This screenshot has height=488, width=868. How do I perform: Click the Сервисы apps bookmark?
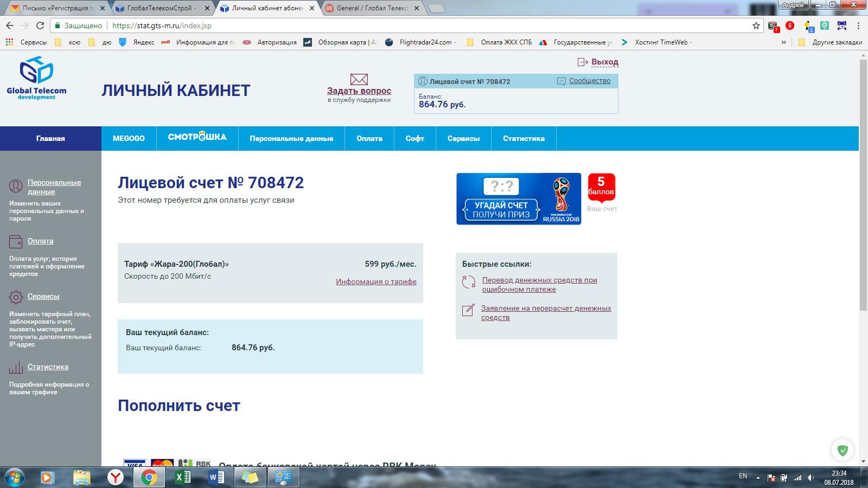click(x=26, y=42)
